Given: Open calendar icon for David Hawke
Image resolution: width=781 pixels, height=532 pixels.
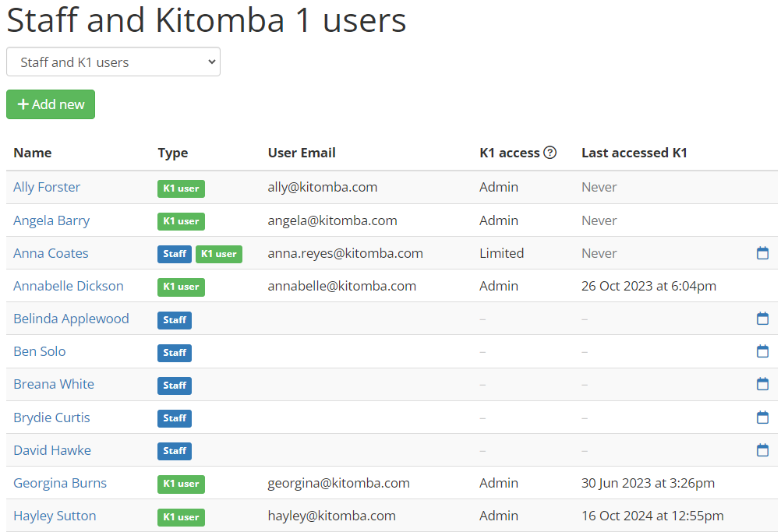Looking at the screenshot, I should [x=762, y=450].
